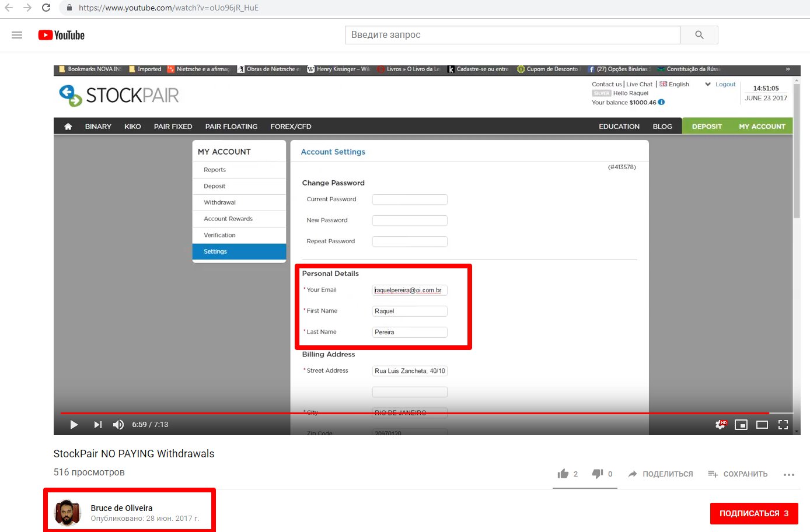Click the New Password field
Image resolution: width=810 pixels, height=532 pixels.
pos(410,220)
